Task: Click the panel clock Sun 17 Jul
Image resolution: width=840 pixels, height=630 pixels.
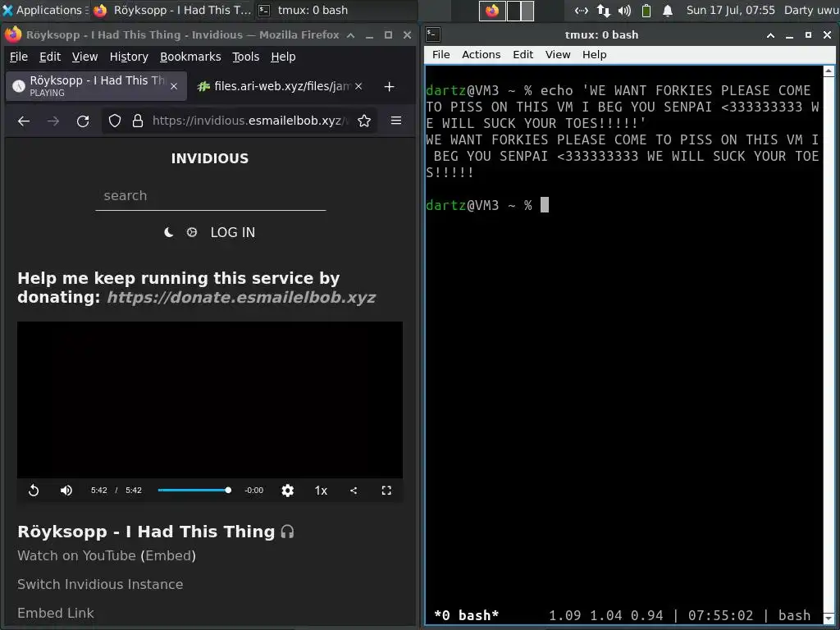Action: [731, 10]
